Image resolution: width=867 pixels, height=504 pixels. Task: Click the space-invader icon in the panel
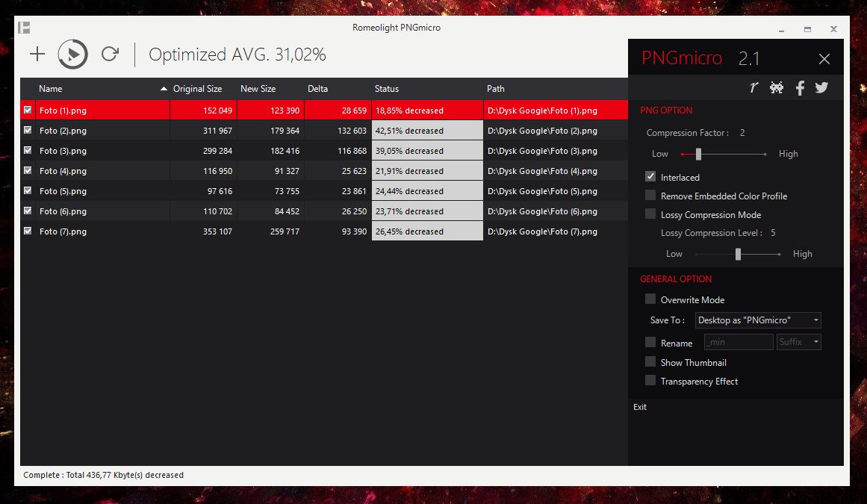click(777, 87)
